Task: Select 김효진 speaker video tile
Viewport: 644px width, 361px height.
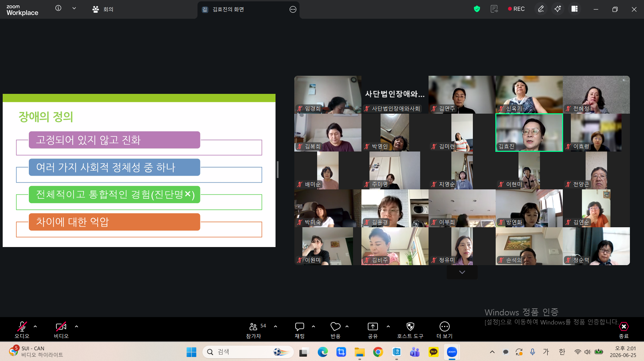Action: 529,133
